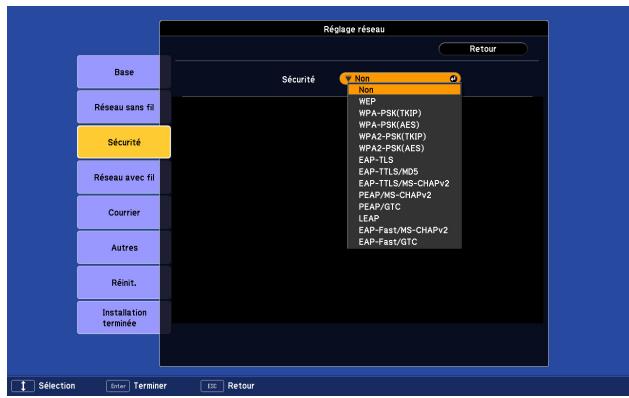The height and width of the screenshot is (398, 629).
Task: Choose PEAP/MS-CHAPv2 security
Action: (404, 195)
